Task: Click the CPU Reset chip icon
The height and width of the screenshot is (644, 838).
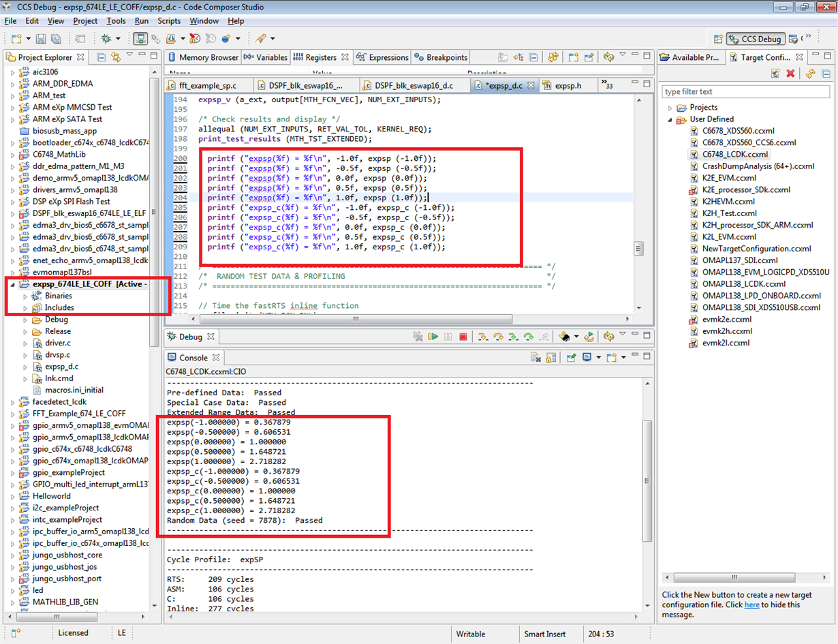Action: (x=565, y=337)
